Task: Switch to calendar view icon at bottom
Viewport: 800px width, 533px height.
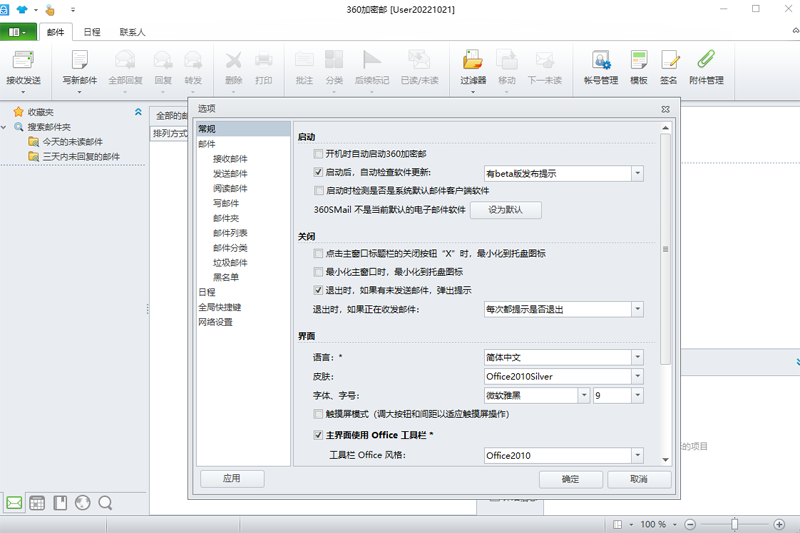Action: (x=37, y=503)
